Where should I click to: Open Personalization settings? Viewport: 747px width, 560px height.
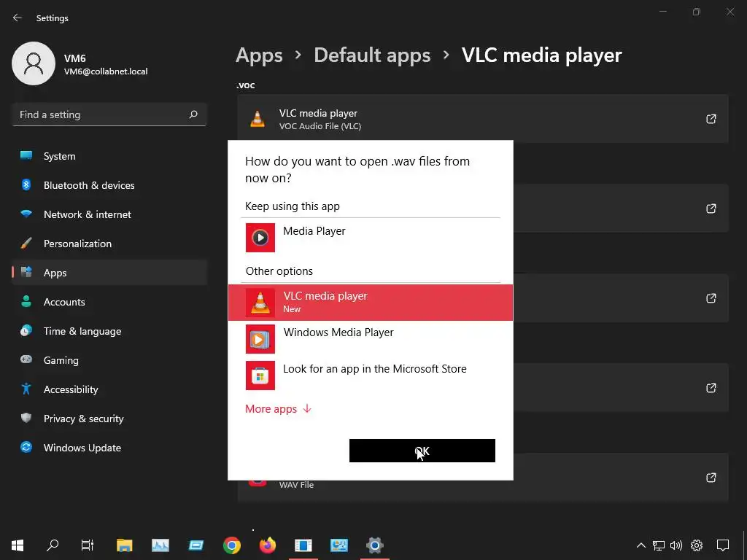tap(109, 244)
